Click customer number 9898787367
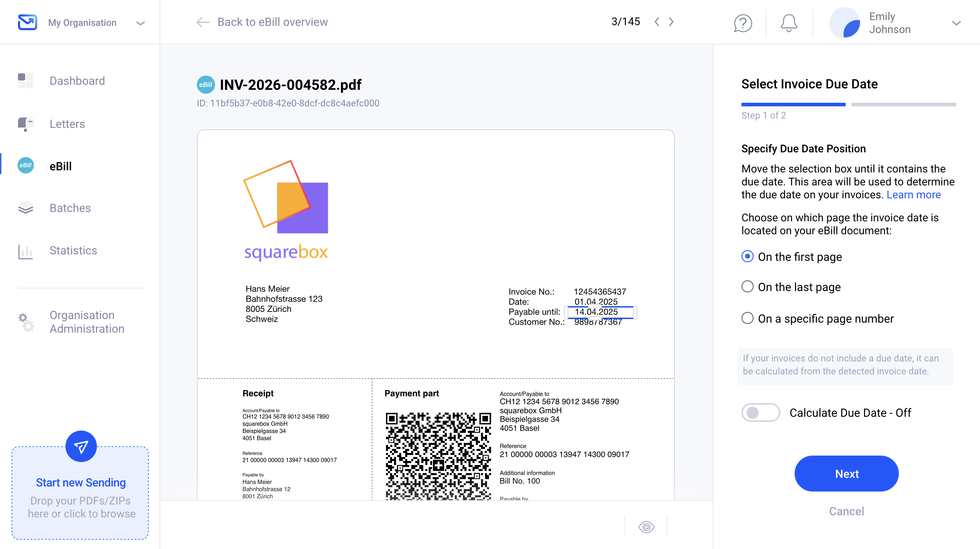 (x=598, y=322)
